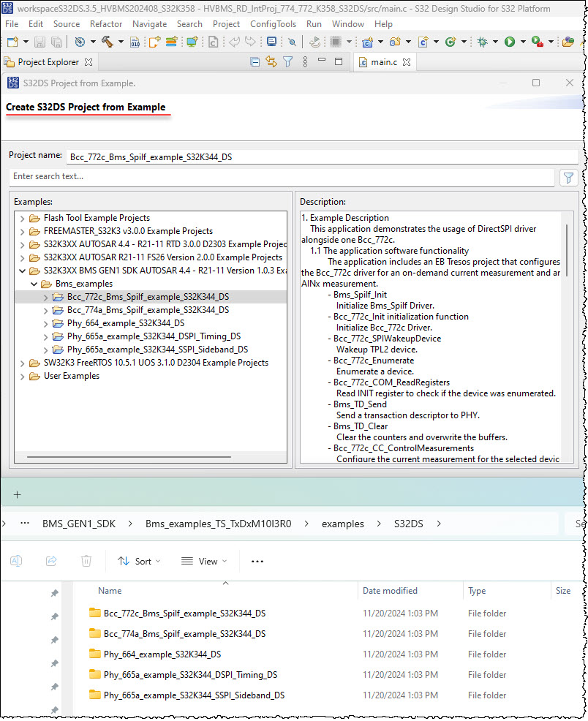This screenshot has width=588, height=721.
Task: Open the share icon in File Explorer toolbar
Action: click(x=50, y=561)
